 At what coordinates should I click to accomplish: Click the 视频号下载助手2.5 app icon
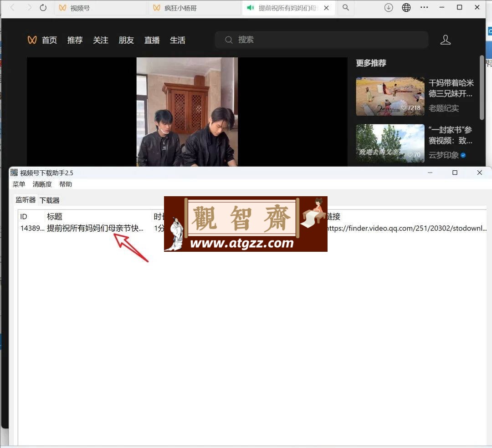click(14, 173)
